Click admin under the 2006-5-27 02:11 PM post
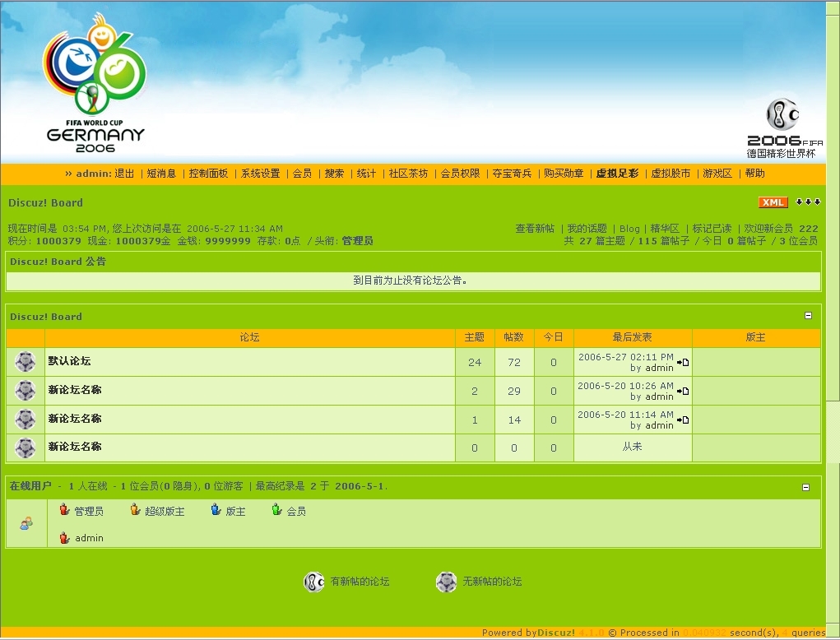Screen dimensions: 840x640 click(x=660, y=368)
